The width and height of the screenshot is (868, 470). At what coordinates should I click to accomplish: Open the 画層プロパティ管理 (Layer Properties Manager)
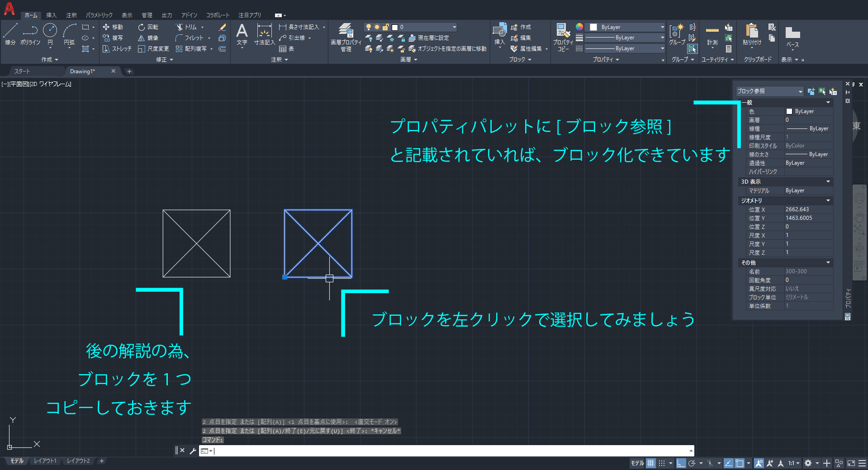[x=346, y=36]
